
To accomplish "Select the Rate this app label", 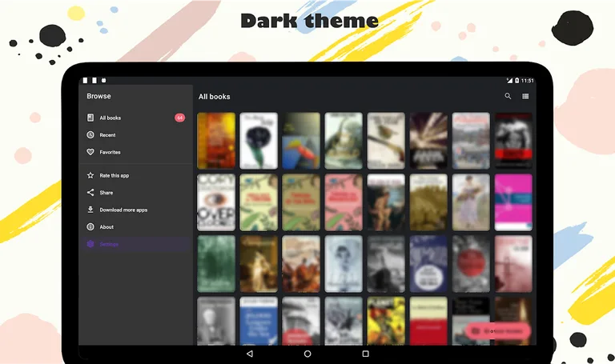I will (115, 175).
